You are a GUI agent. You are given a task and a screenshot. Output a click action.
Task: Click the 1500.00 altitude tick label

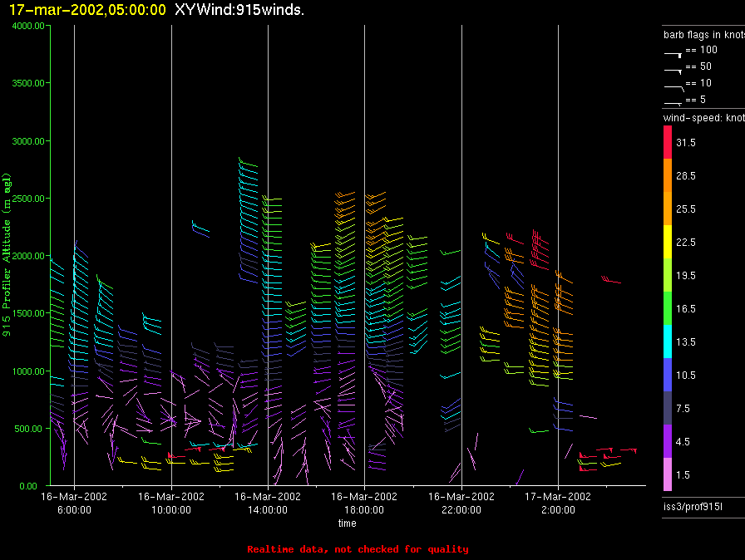click(28, 313)
